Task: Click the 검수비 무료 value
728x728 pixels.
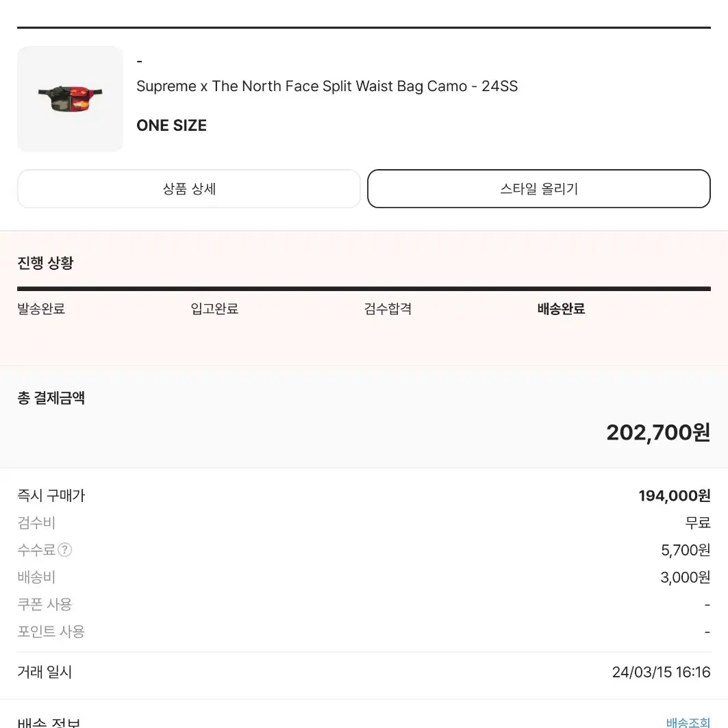Action: 698,523
